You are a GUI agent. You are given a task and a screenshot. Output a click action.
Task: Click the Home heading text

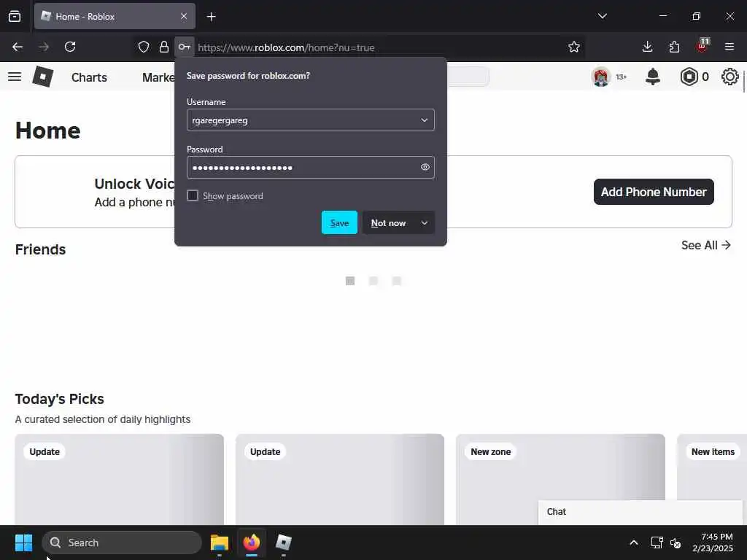click(x=47, y=131)
